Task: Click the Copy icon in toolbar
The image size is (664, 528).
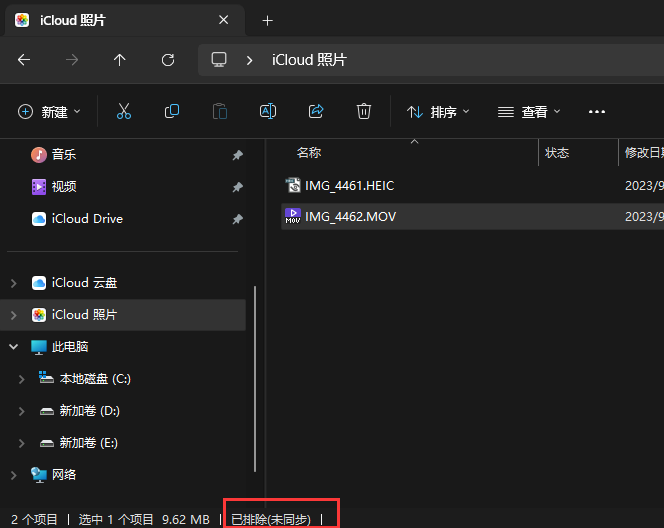Action: tap(172, 112)
